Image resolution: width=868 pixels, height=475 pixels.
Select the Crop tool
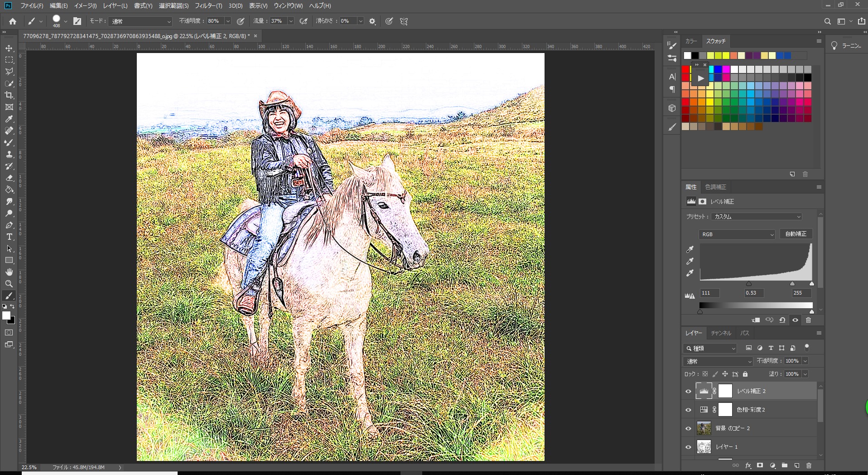(x=9, y=95)
